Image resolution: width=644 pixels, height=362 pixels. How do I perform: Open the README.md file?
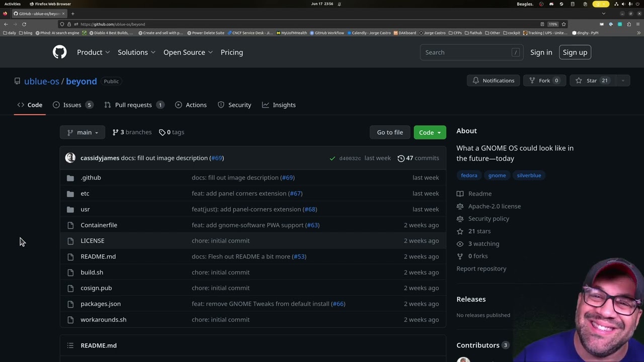98,256
